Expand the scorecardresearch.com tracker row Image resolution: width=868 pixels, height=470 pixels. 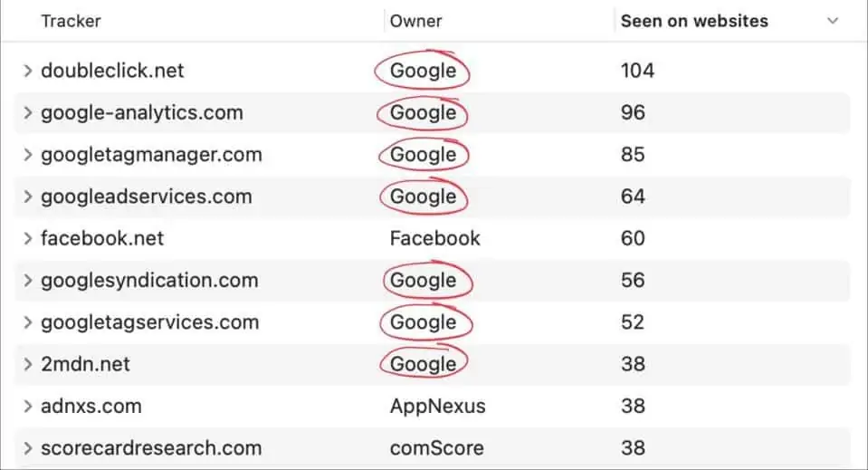[x=28, y=448]
